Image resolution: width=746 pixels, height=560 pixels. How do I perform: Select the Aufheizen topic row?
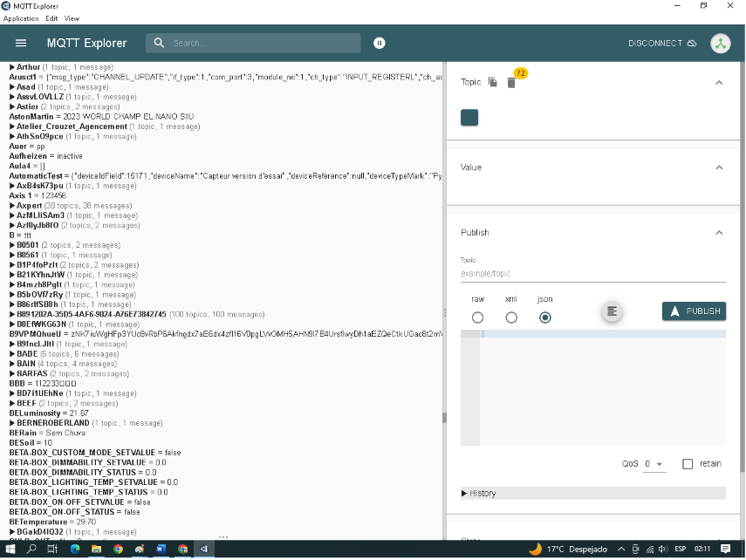pos(45,156)
